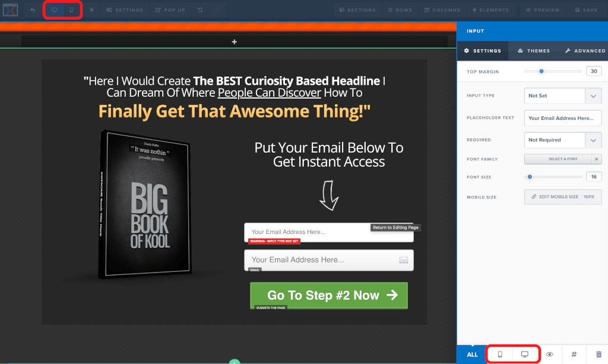Expand the Required dropdown
The image size is (608, 364).
pos(563,140)
